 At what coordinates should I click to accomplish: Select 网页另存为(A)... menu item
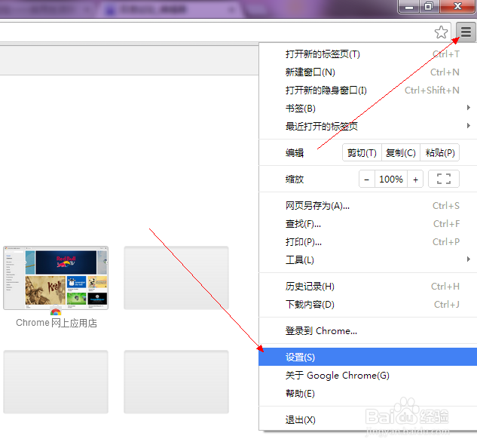coord(368,206)
